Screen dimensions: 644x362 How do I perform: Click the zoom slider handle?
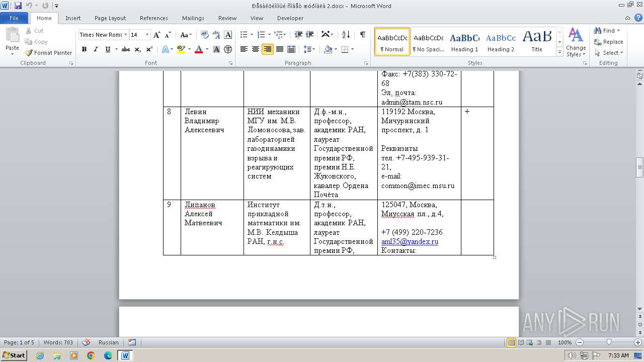pyautogui.click(x=609, y=342)
